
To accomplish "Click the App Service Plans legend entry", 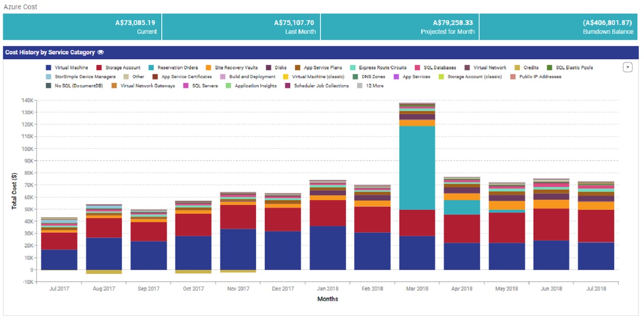I will pyautogui.click(x=318, y=68).
